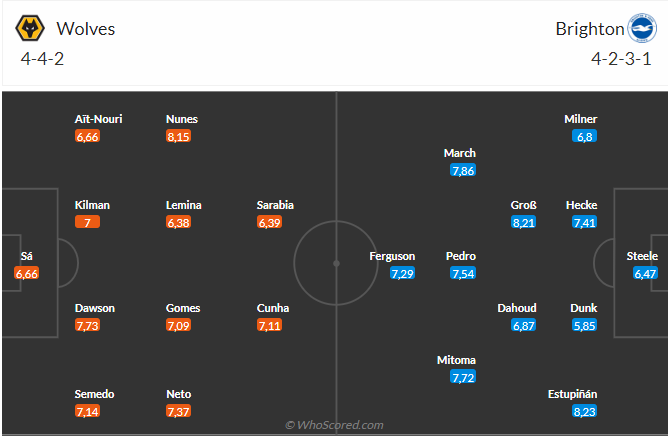
Task: Click the Brighton club crest icon
Action: click(x=639, y=28)
